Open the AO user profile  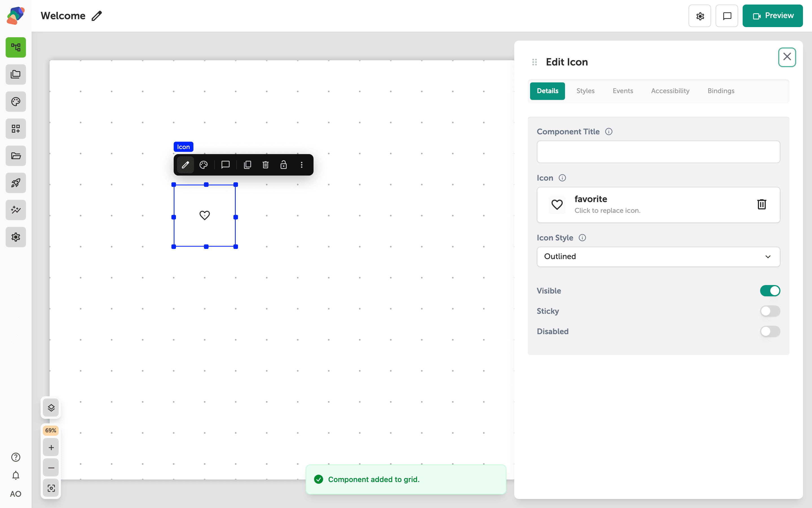[x=16, y=494]
